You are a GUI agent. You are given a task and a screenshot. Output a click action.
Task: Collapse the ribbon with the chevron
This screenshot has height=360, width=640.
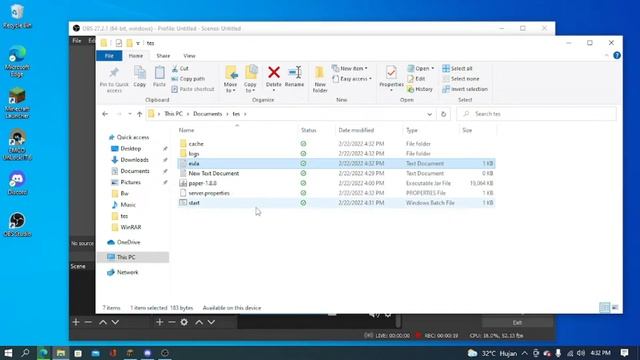[607, 56]
